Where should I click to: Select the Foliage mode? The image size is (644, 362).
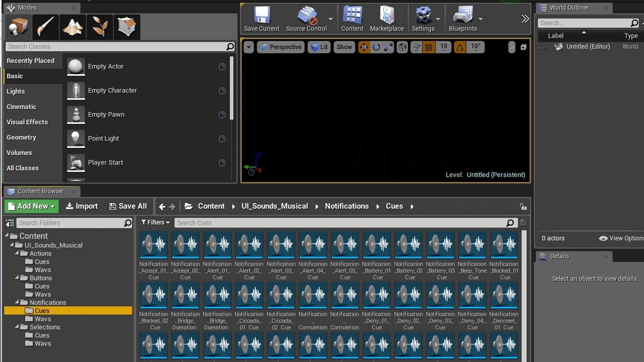(x=100, y=27)
